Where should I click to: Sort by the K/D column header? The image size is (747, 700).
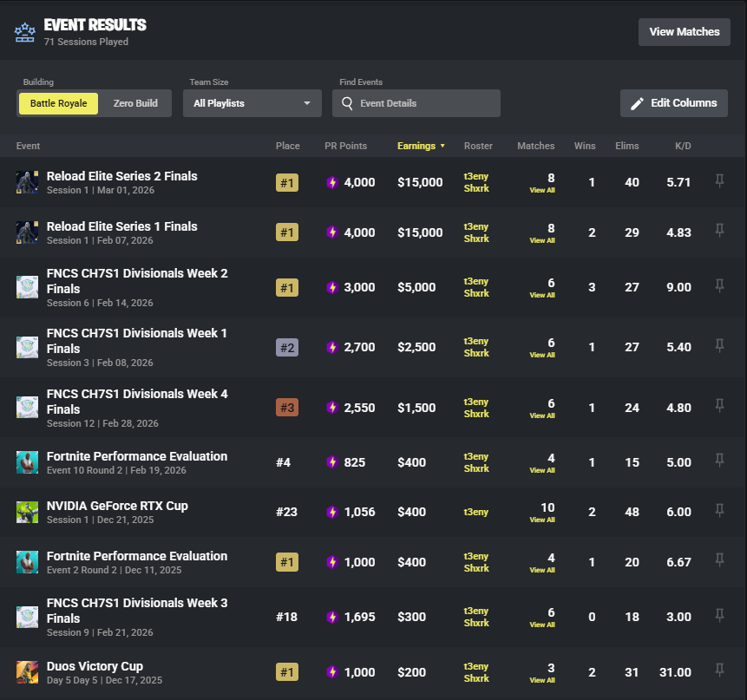pyautogui.click(x=683, y=146)
